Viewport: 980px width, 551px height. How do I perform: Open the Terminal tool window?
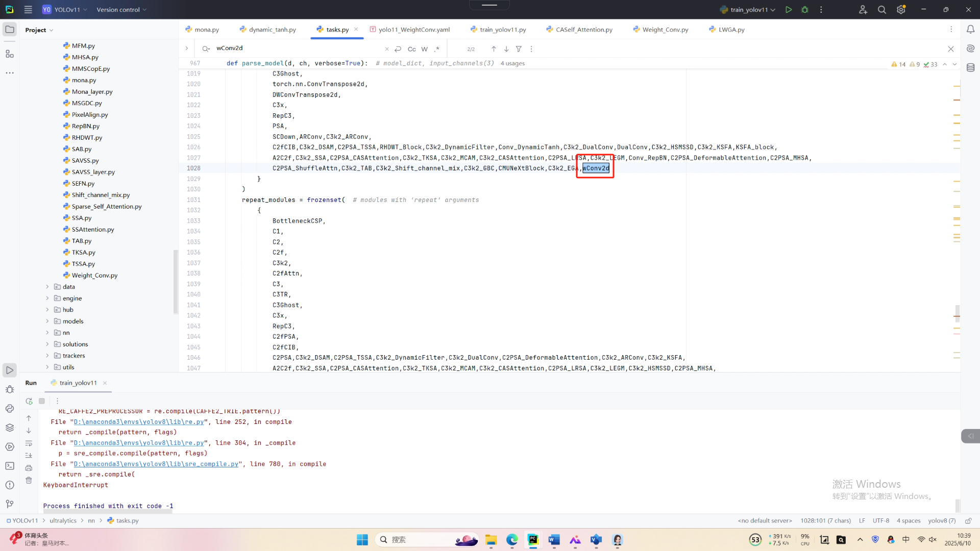click(10, 466)
